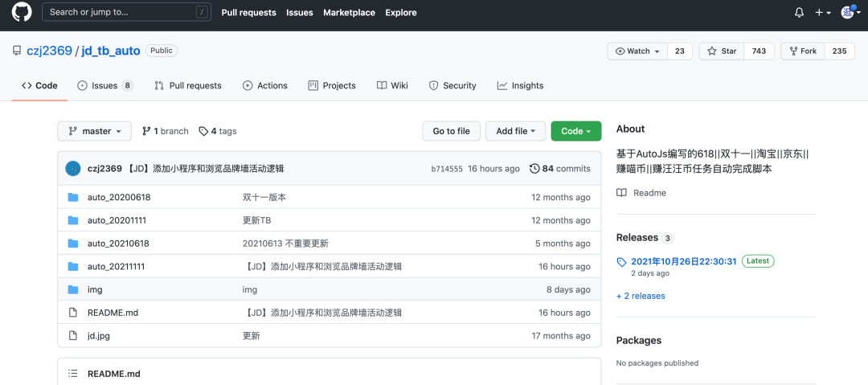Open the plus create-new menu
Image resolution: width=868 pixels, height=385 pixels.
pos(823,12)
